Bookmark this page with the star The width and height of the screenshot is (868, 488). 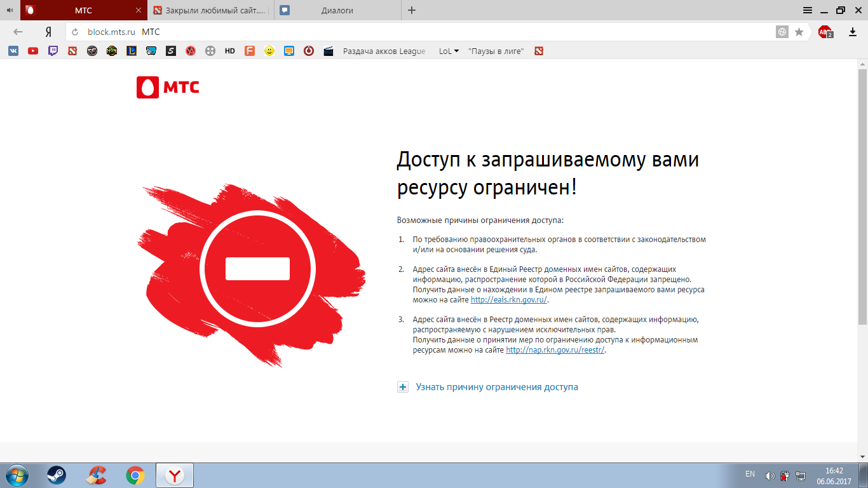[x=799, y=32]
